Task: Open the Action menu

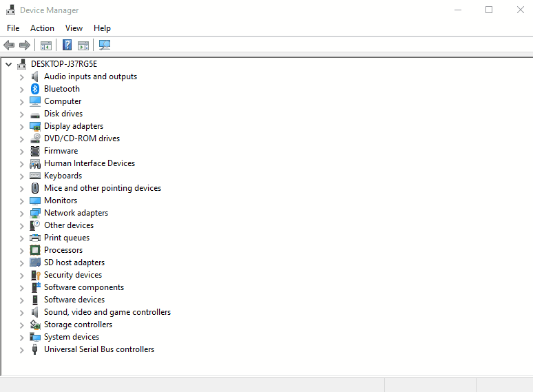Action: pos(42,28)
